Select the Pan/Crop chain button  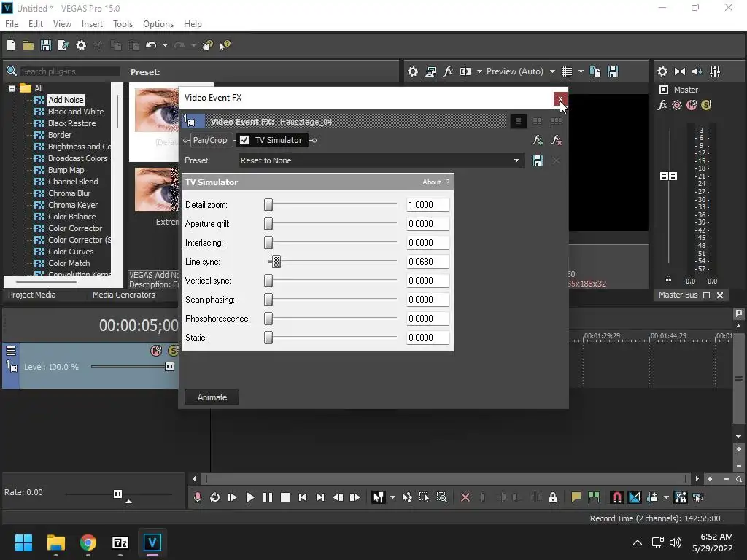(210, 140)
